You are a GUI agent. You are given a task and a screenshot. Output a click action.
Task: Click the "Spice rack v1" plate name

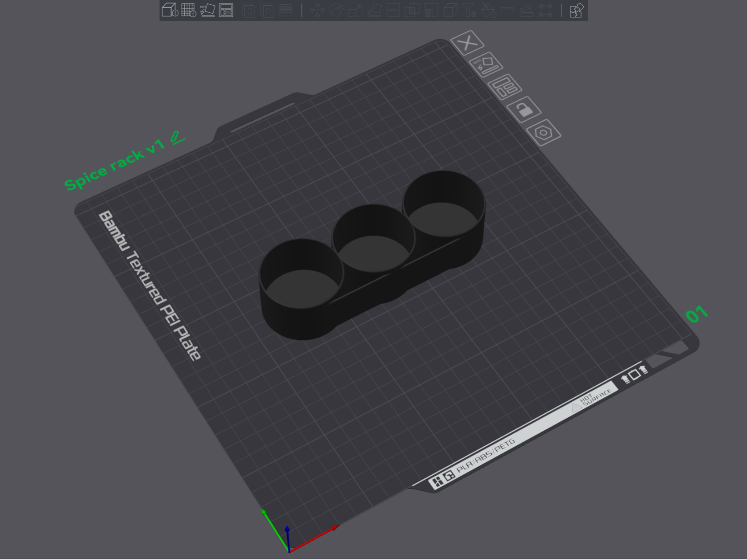coord(115,165)
